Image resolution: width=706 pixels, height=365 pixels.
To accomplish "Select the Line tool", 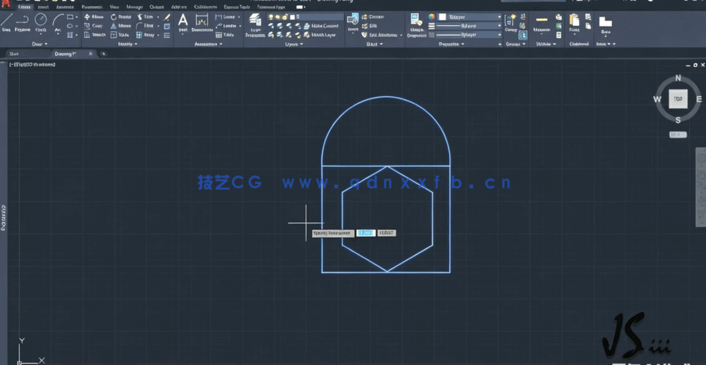I will pos(6,23).
